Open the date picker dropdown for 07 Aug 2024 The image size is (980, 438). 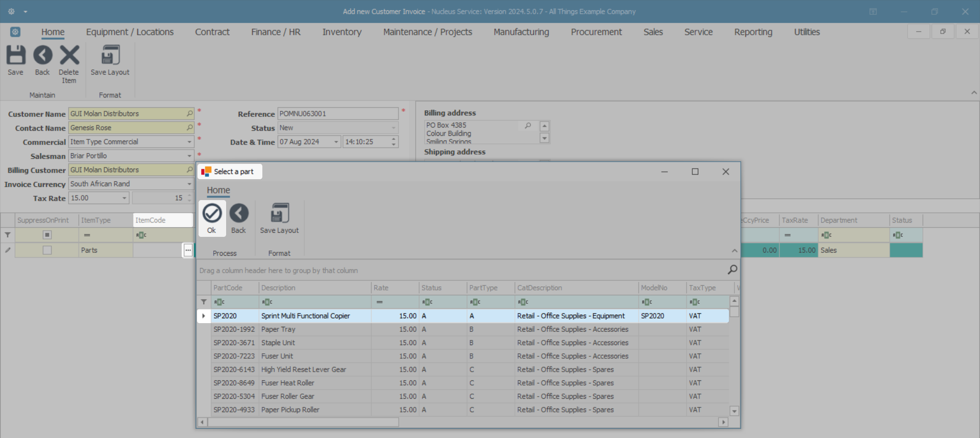(336, 142)
